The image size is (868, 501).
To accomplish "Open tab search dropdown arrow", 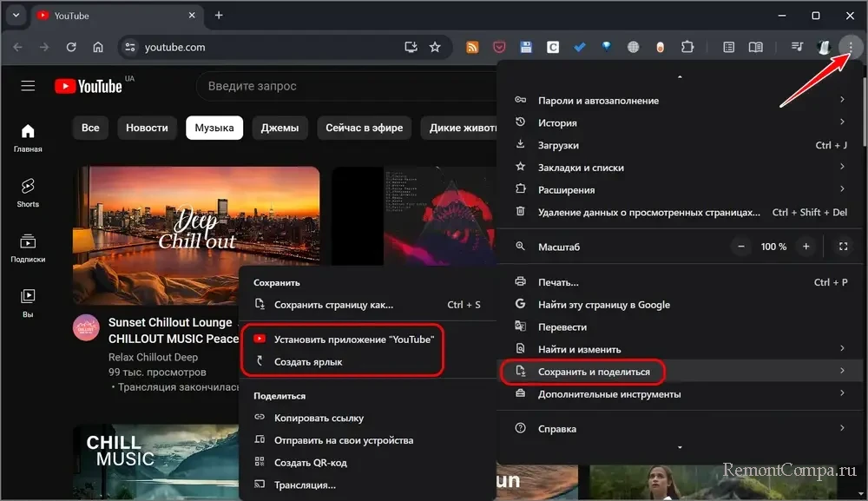I will click(16, 16).
